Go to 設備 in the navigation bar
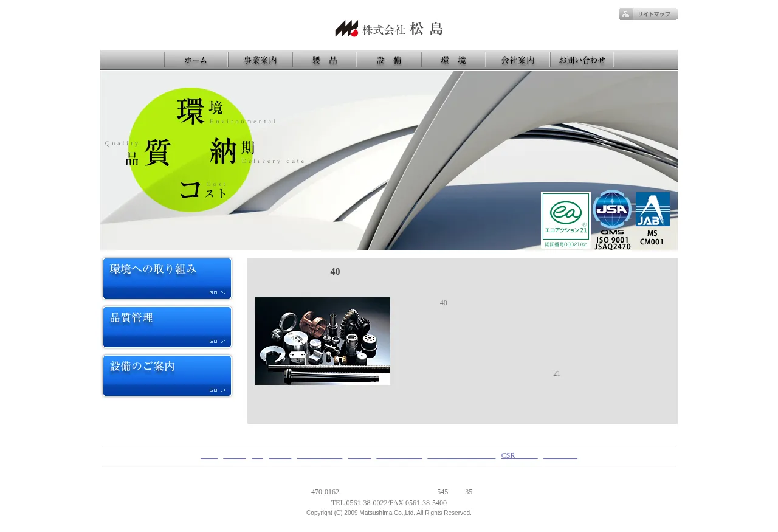This screenshot has width=778, height=532. point(389,60)
